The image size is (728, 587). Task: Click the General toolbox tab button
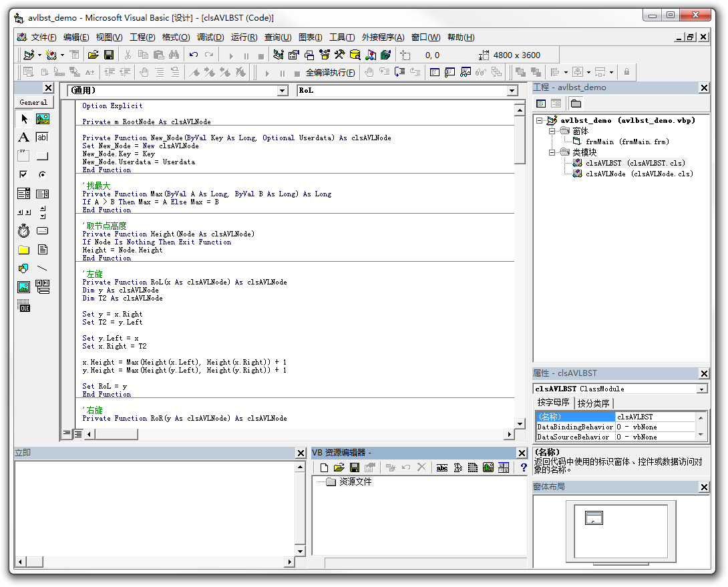pyautogui.click(x=33, y=102)
